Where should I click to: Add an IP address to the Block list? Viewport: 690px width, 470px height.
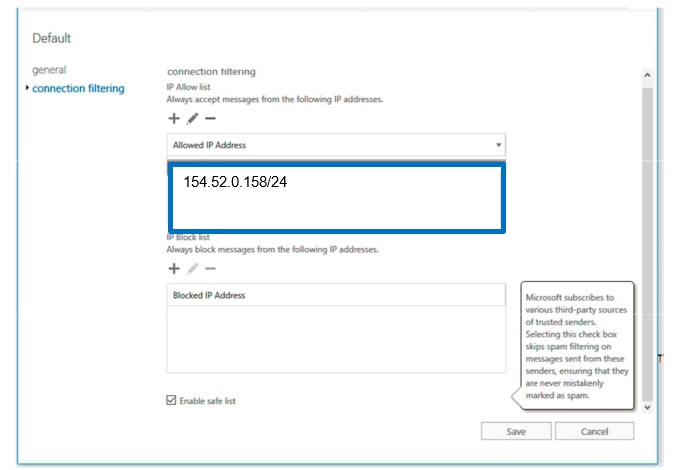174,268
